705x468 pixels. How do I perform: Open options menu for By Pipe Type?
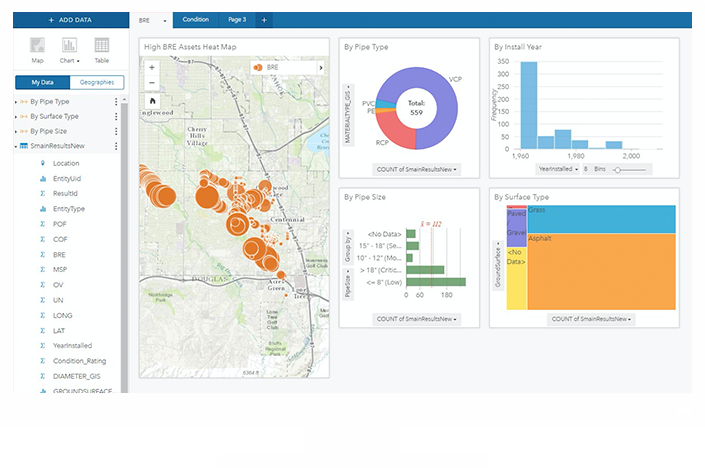(116, 102)
